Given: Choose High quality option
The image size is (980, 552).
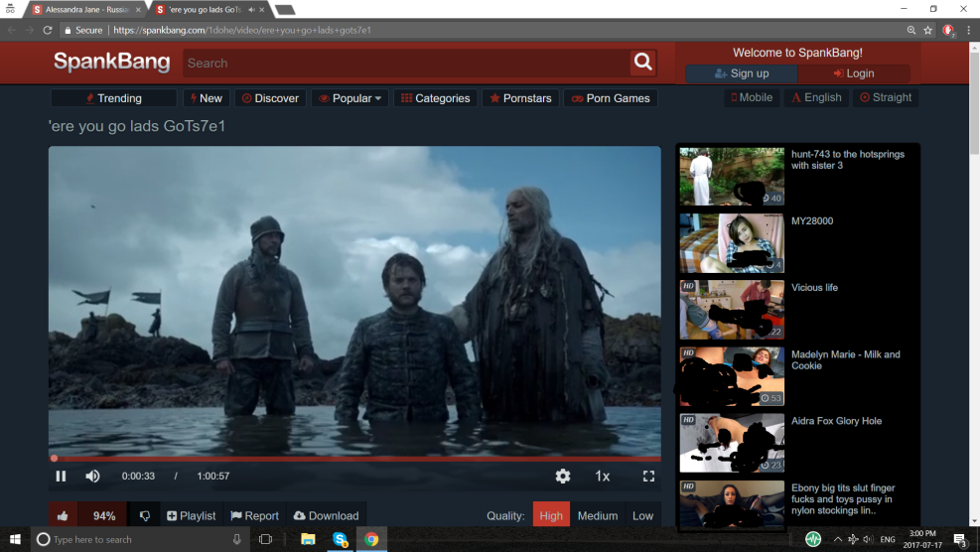Looking at the screenshot, I should 551,515.
